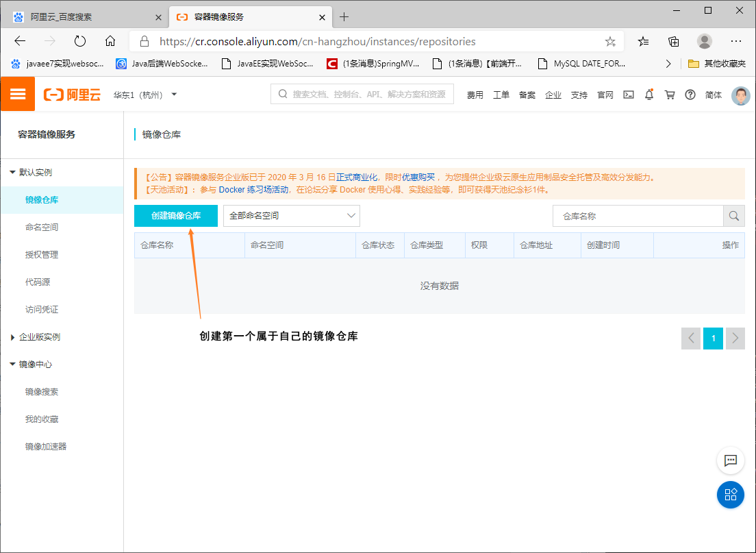Viewport: 756px width, 553px height.
Task: Open the notification bell
Action: click(649, 95)
